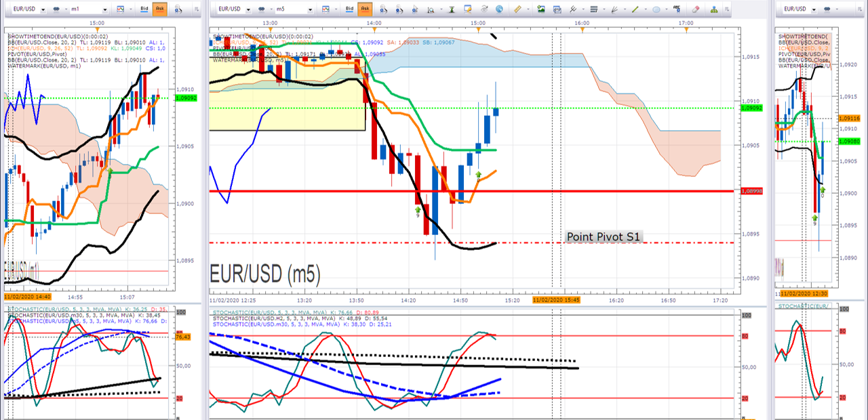
Task: Click the picture icon in m5 toolbar
Action: [541, 9]
